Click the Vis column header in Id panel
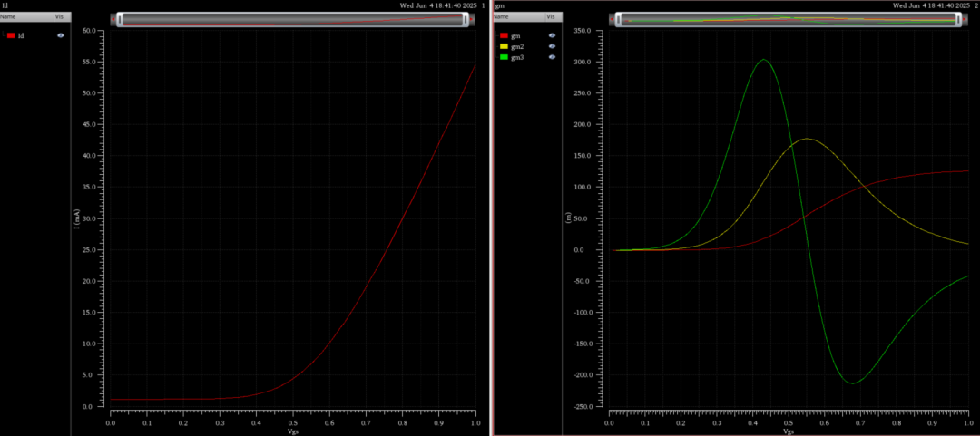This screenshot has width=980, height=436. [62, 17]
